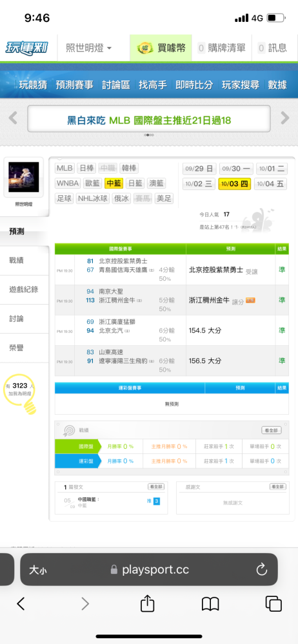Open team 山東高速
The height and width of the screenshot is (644, 298).
(111, 352)
